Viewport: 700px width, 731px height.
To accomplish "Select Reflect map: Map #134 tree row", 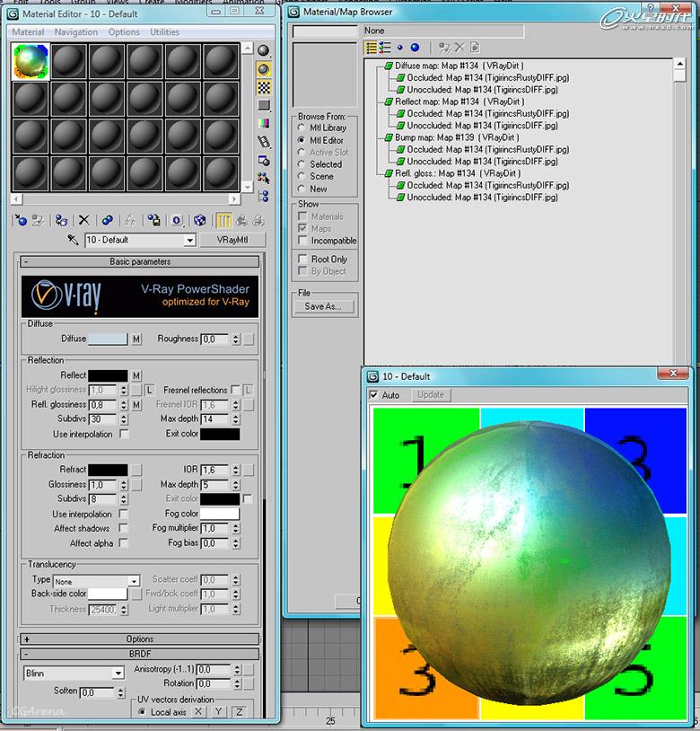I will (459, 101).
